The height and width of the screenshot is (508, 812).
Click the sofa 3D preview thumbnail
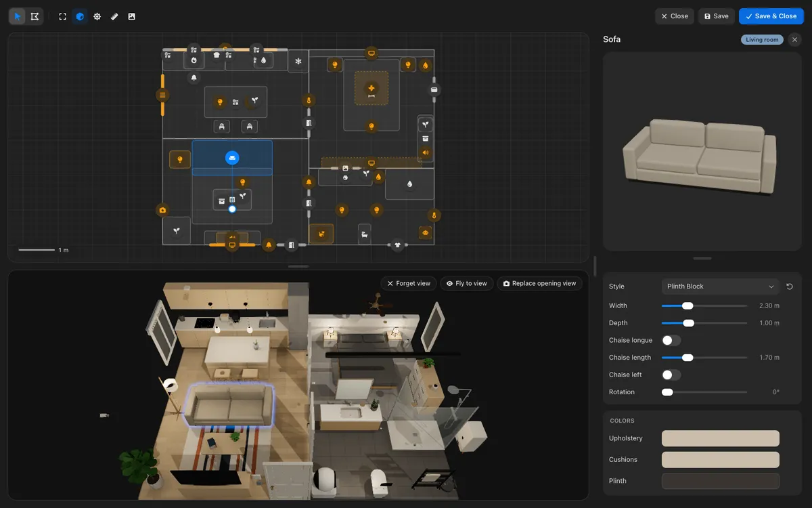coord(702,151)
